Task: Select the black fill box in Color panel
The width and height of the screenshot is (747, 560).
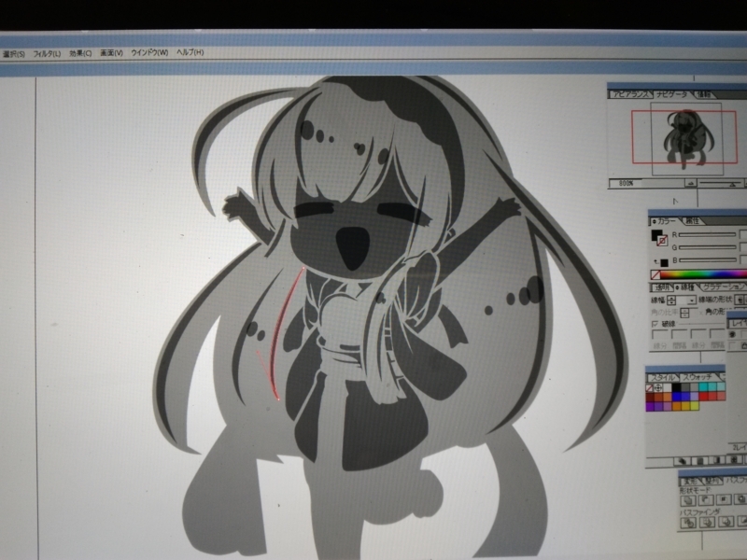Action: (656, 235)
